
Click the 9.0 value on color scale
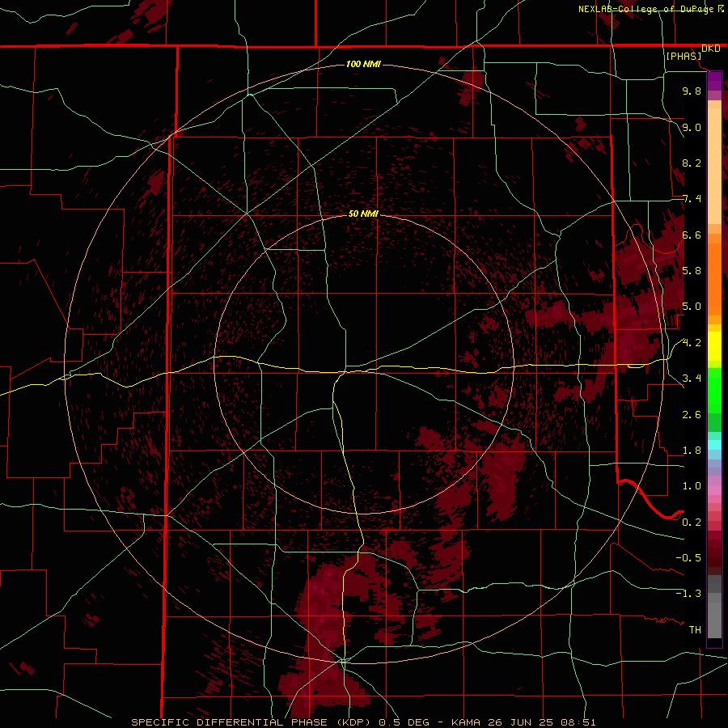692,127
